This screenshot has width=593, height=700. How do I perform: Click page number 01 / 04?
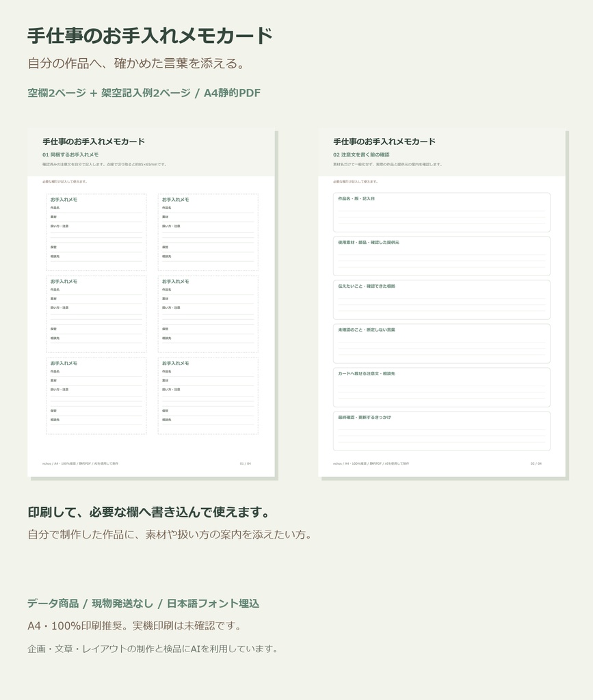click(x=246, y=464)
